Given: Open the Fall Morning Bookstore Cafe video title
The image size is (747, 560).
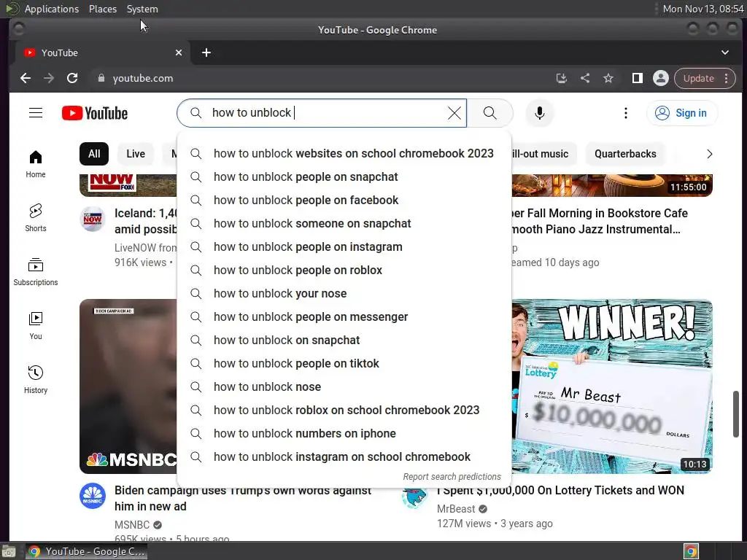Looking at the screenshot, I should [600, 221].
